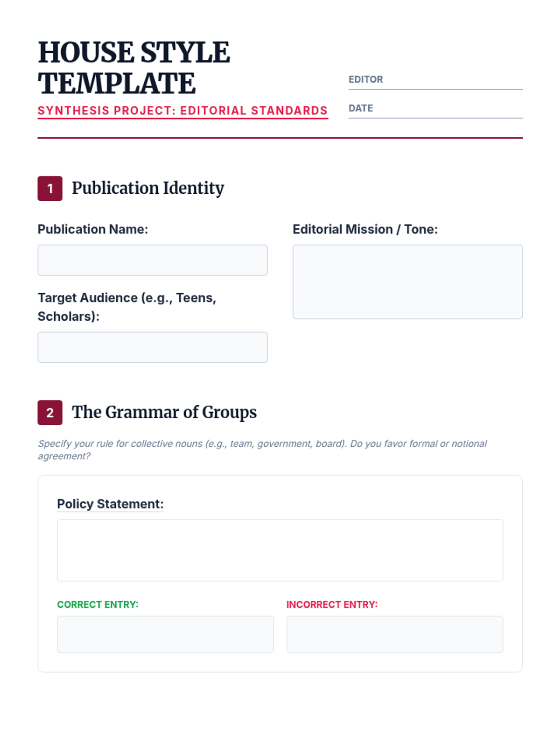This screenshot has width=560, height=747.
Task: Select the Incorrect Entry input box
Action: [395, 634]
